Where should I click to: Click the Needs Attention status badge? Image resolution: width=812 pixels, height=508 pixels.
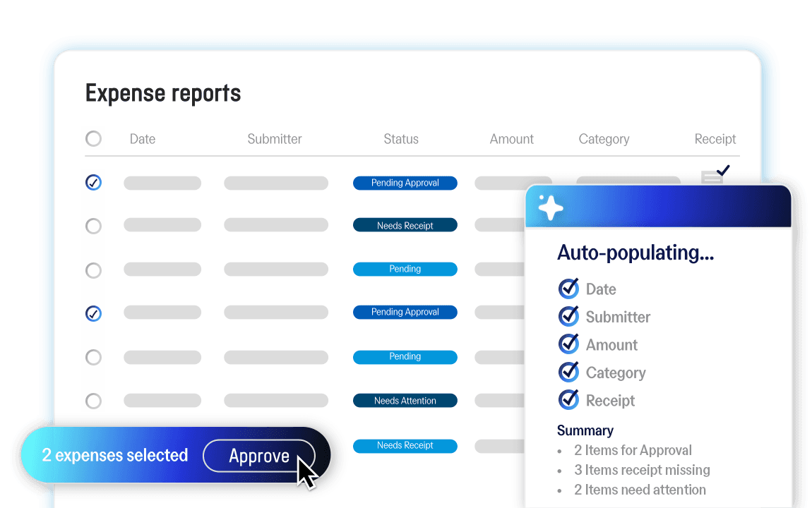click(x=405, y=401)
